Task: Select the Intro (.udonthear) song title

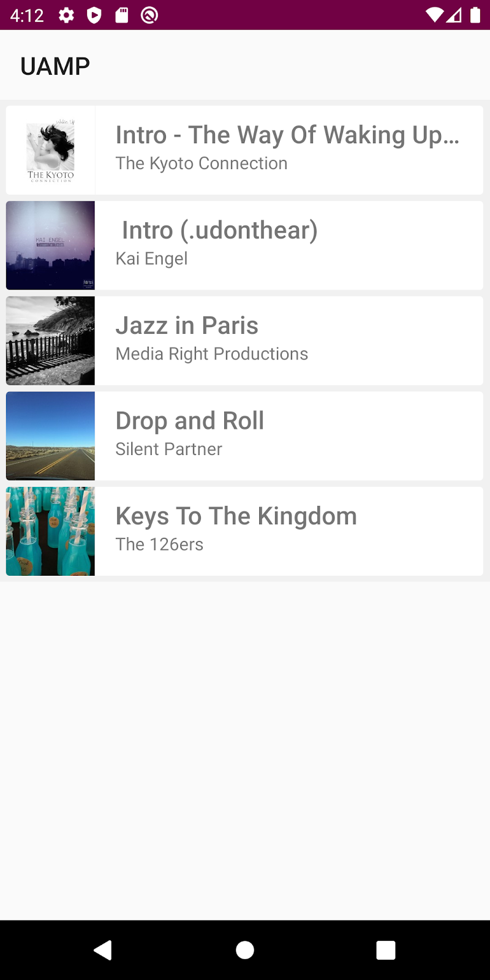Action: [219, 230]
